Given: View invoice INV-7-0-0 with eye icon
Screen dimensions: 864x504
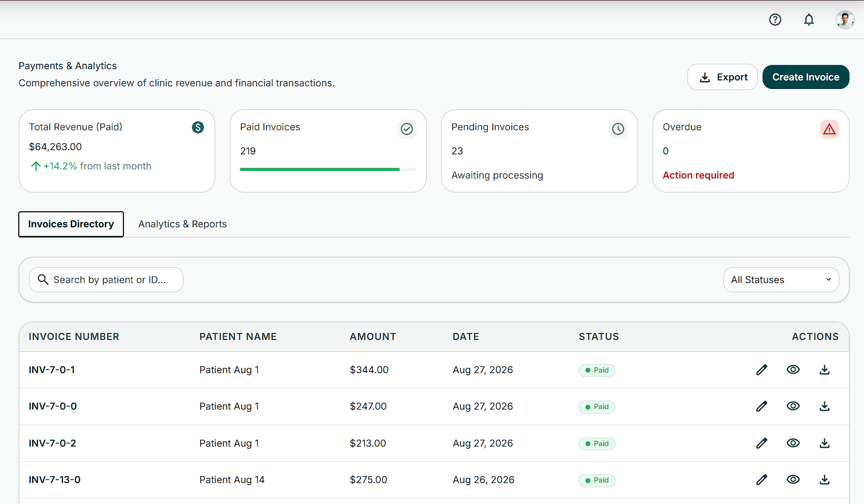Looking at the screenshot, I should pos(793,406).
